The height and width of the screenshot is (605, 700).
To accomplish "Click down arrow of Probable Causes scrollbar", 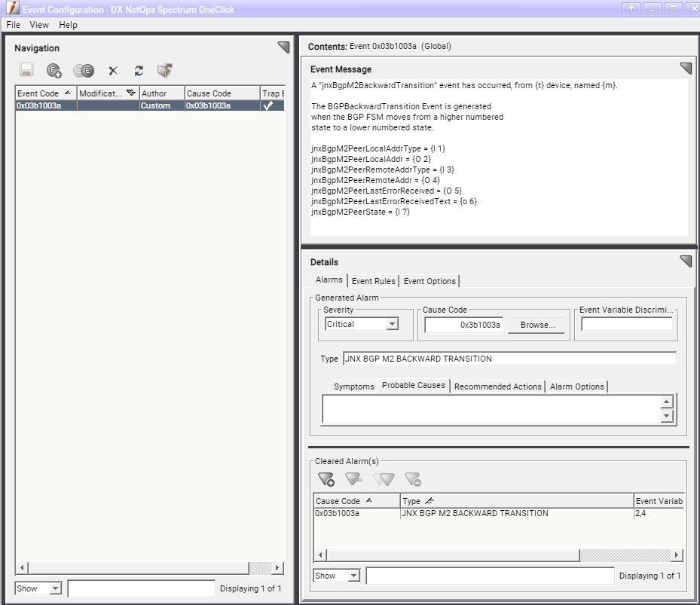I will point(667,416).
